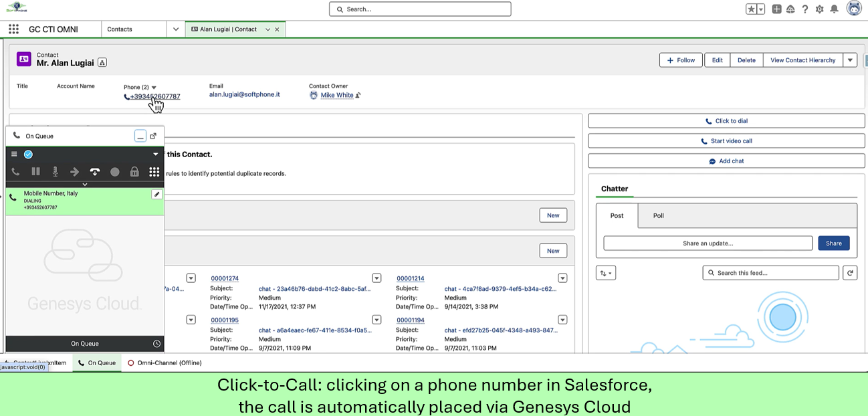Screen dimensions: 868x416
Task: Open more actions dropdown beside View Contact Hierarchy
Action: [850, 60]
